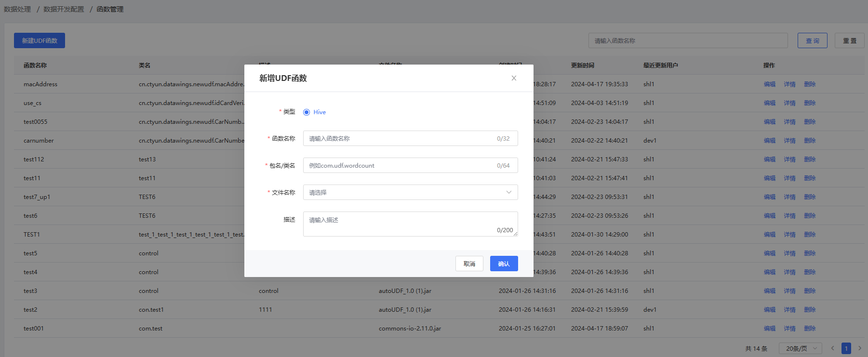Click the 类名 column header
The width and height of the screenshot is (868, 357).
click(x=145, y=66)
